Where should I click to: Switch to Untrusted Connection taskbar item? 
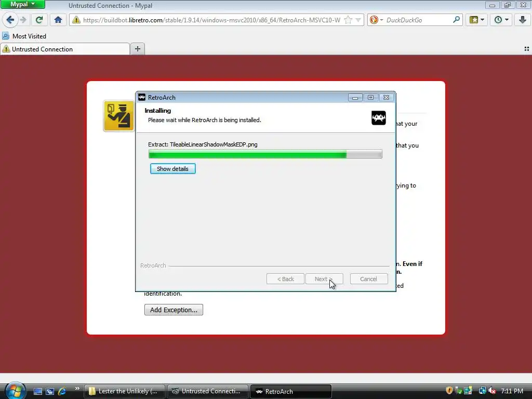208,391
